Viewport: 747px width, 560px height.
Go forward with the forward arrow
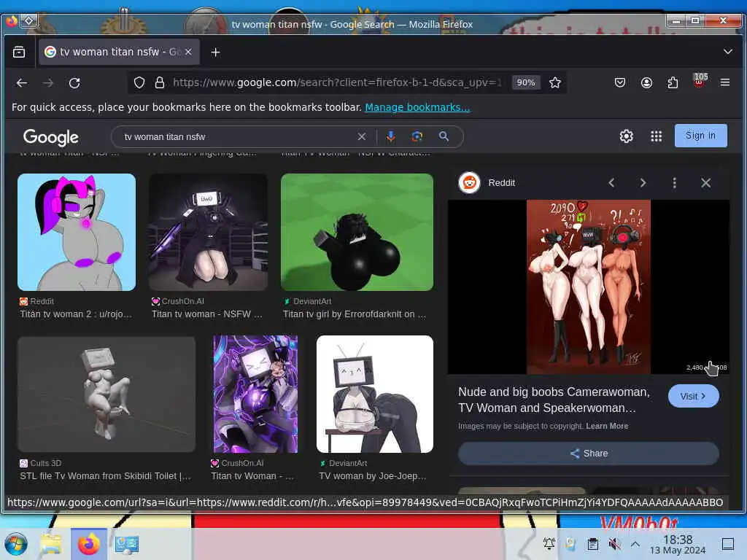click(x=48, y=83)
